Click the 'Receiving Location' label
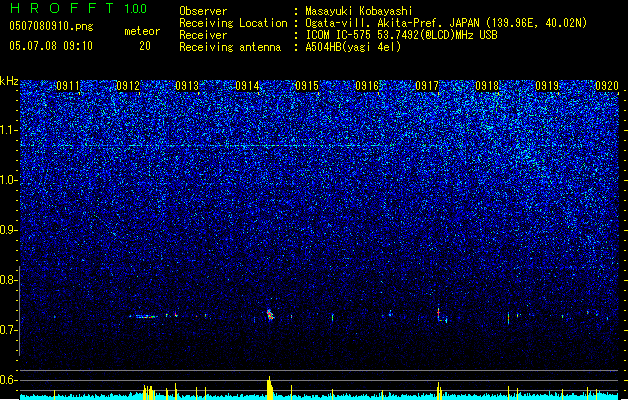Viewport: 629px width, 400px height. click(233, 23)
